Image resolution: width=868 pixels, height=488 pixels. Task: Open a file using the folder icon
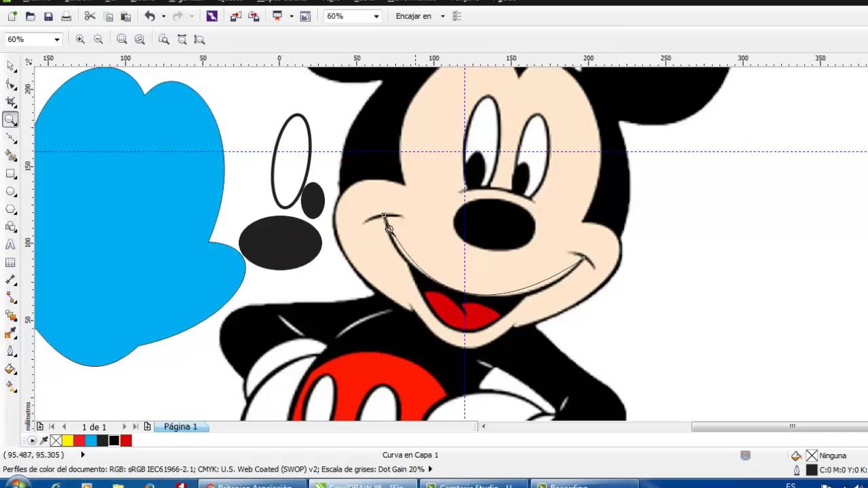pyautogui.click(x=30, y=16)
